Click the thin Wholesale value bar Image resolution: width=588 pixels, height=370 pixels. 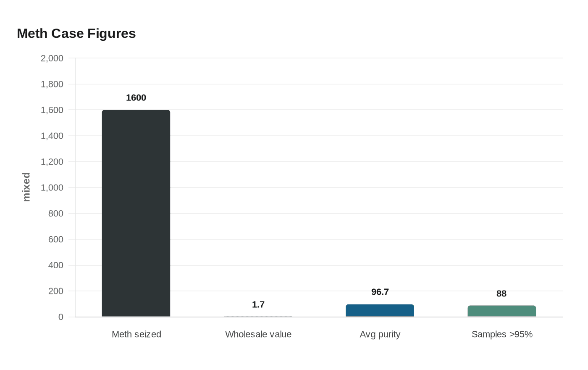point(258,316)
